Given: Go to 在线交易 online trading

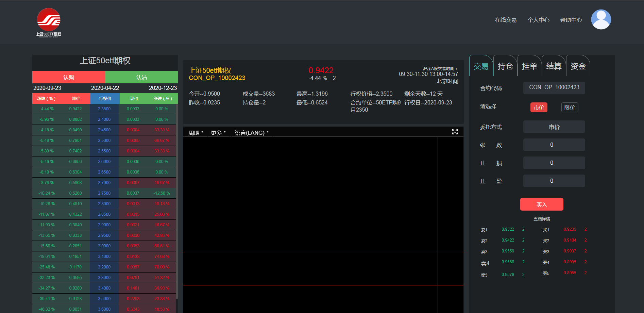Looking at the screenshot, I should tap(506, 20).
